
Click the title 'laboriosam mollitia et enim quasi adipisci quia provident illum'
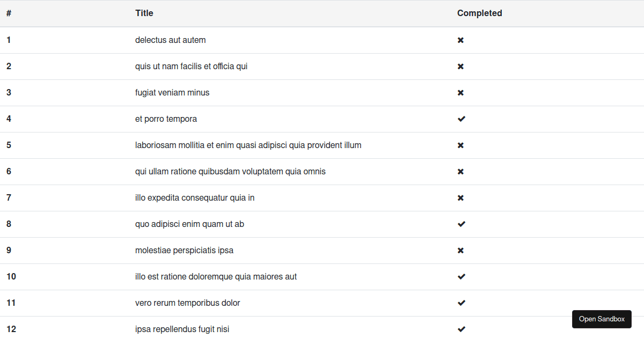(x=248, y=145)
